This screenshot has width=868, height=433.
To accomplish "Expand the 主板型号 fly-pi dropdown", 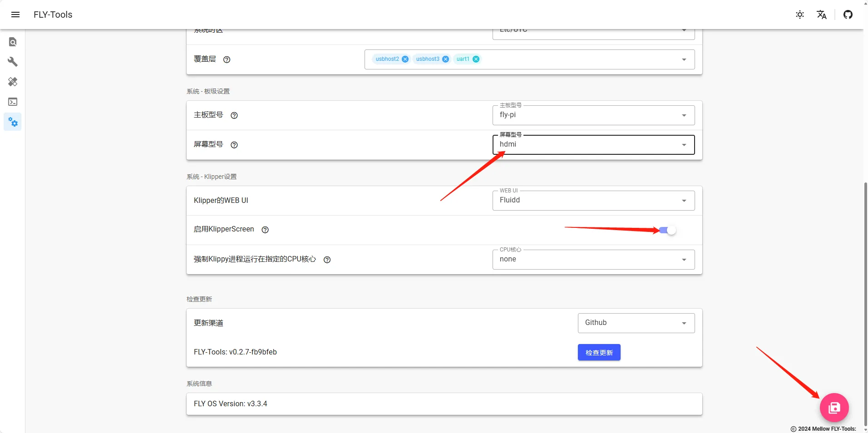I will click(x=593, y=115).
